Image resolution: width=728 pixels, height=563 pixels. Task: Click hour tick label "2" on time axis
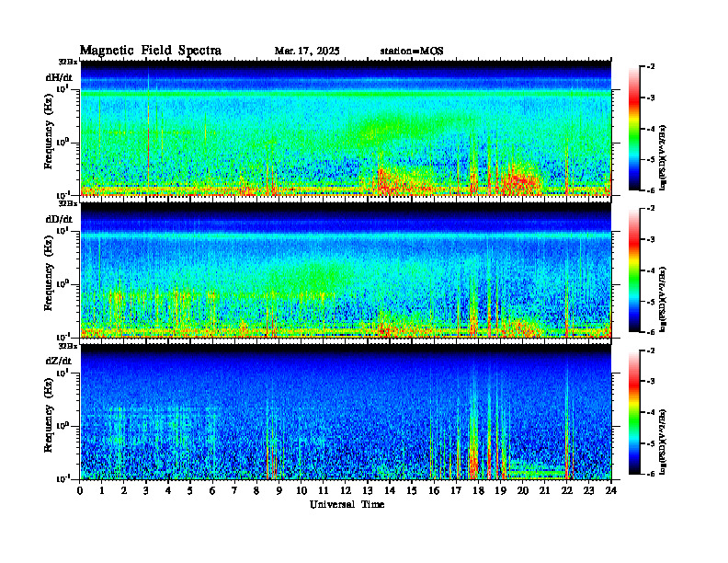point(124,490)
